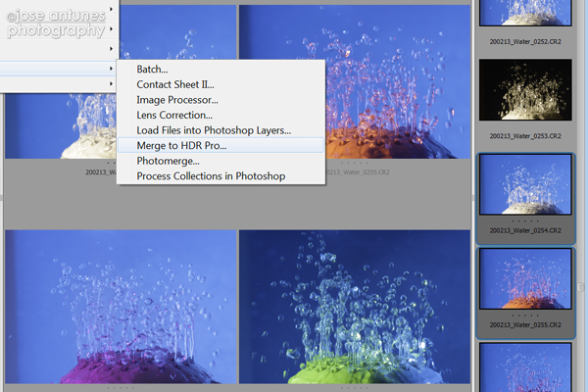
Task: Set rating dots under side-panel orange 0255 thumbnail
Action: 525,316
